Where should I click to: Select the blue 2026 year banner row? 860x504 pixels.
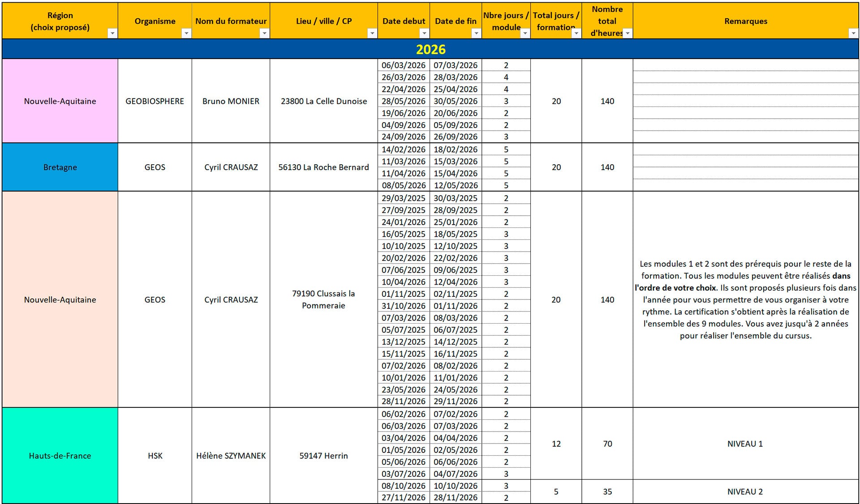(430, 49)
